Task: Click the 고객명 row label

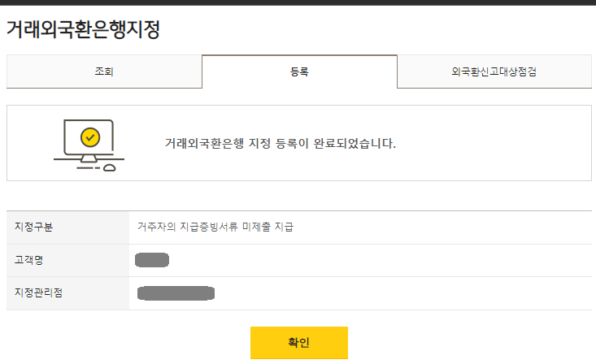Action: 29,260
